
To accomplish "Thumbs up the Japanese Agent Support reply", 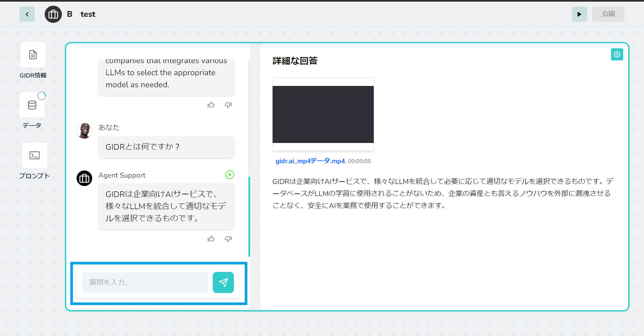I will coord(211,239).
